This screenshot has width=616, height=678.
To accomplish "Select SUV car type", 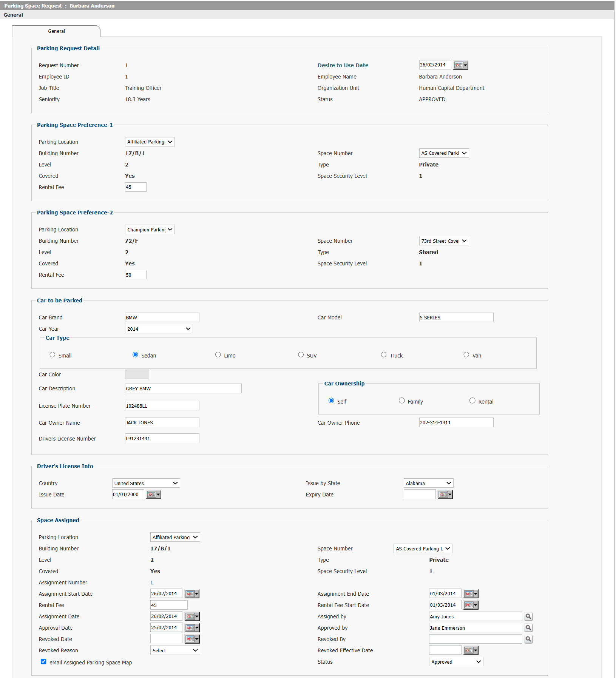I will 301,355.
